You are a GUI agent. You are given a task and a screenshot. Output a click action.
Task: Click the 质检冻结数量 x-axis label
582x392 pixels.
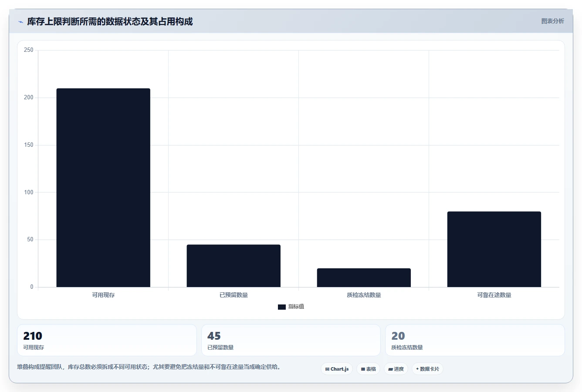coord(364,295)
